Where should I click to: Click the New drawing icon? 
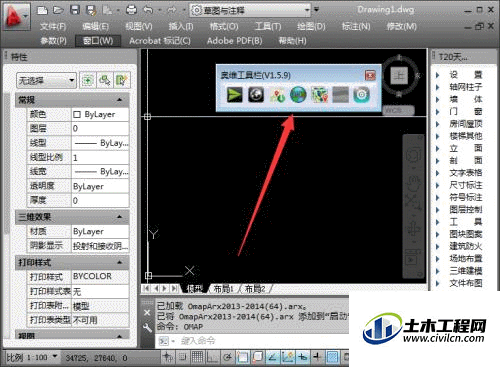[42, 10]
